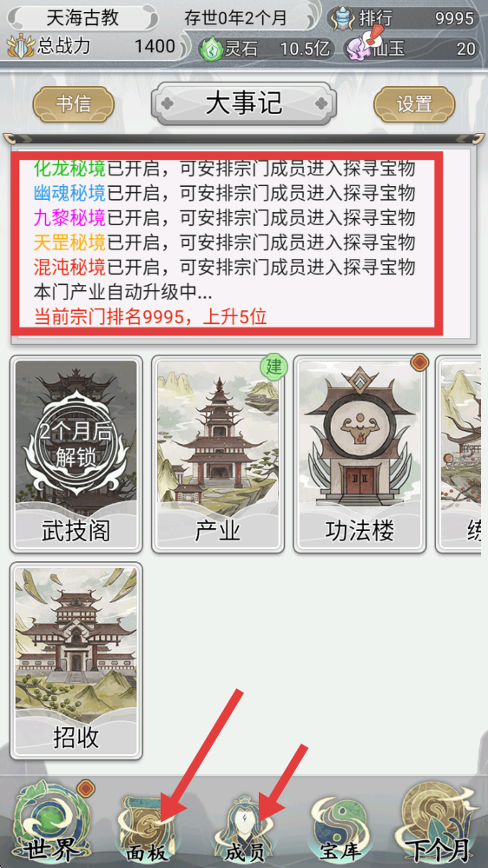This screenshot has height=868, width=488.
Task: Advance to 下个月 next month
Action: (x=439, y=822)
